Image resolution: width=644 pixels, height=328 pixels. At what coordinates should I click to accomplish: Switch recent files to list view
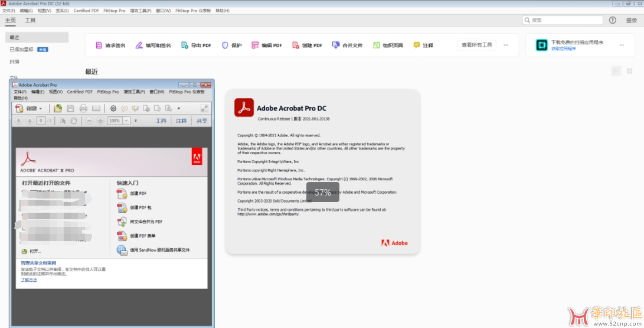click(x=616, y=71)
